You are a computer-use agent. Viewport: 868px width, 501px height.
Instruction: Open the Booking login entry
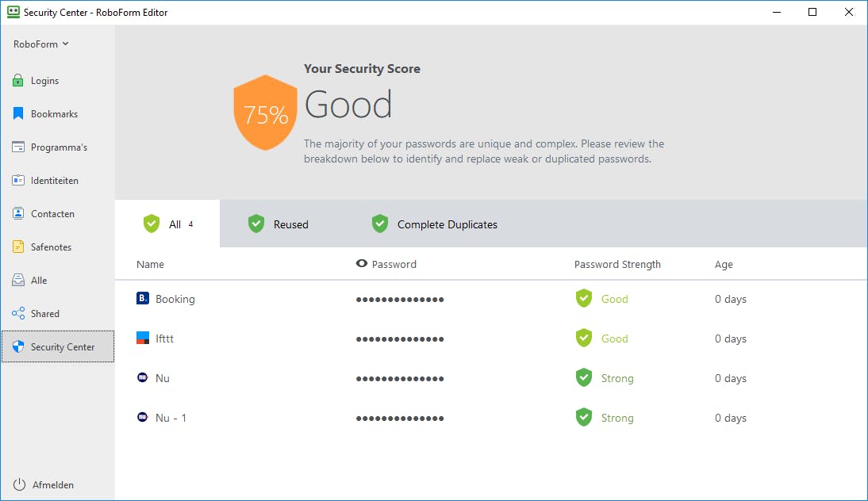click(175, 299)
